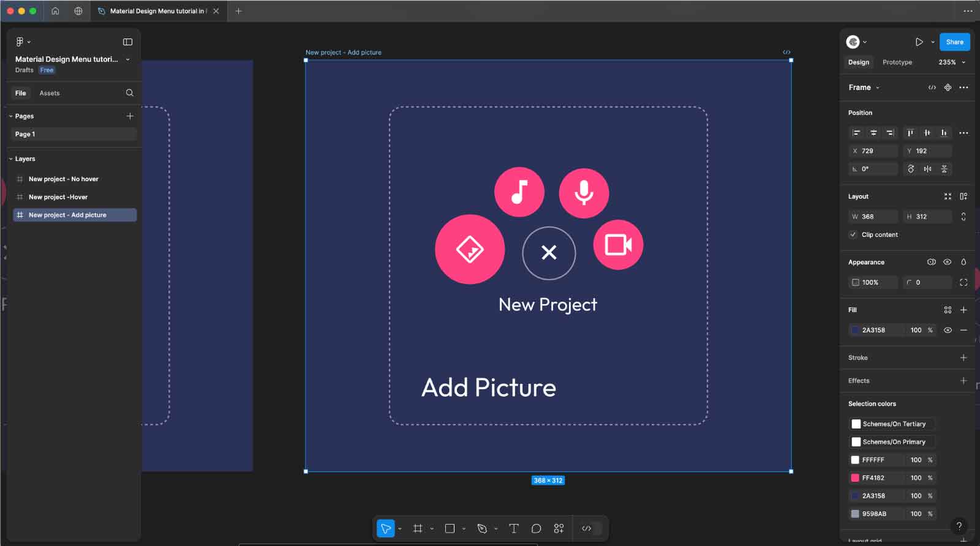Select the Pen tool in bottom toolbar
The height and width of the screenshot is (546, 980).
tap(482, 529)
